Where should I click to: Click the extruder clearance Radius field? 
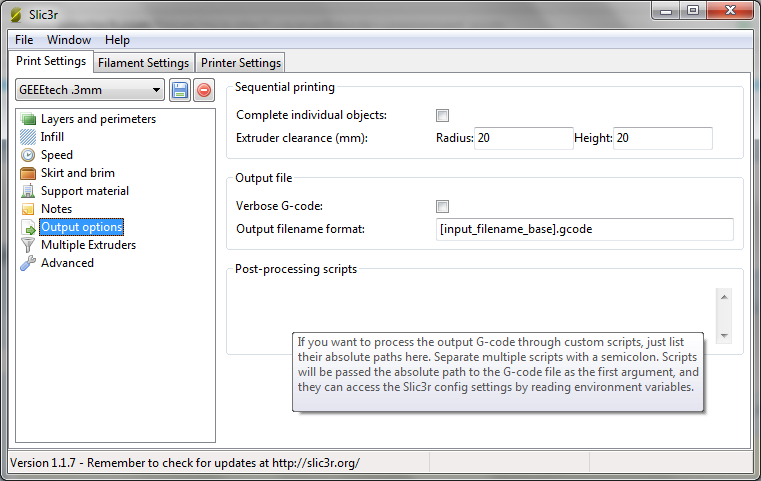coord(523,138)
